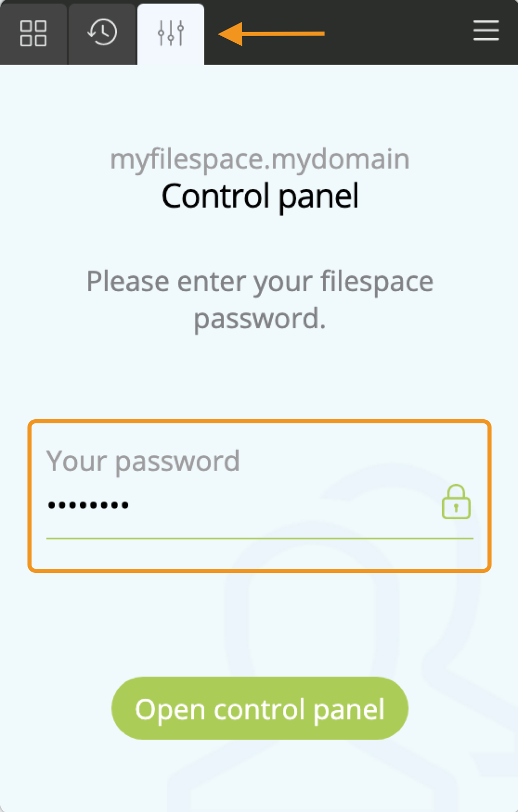Click blank space above Open control panel

click(x=260, y=626)
